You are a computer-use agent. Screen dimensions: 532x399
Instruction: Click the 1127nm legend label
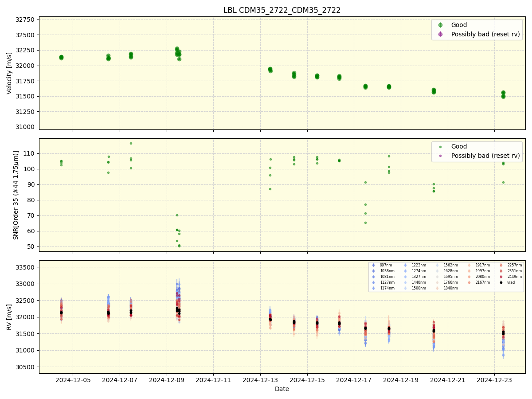click(387, 282)
